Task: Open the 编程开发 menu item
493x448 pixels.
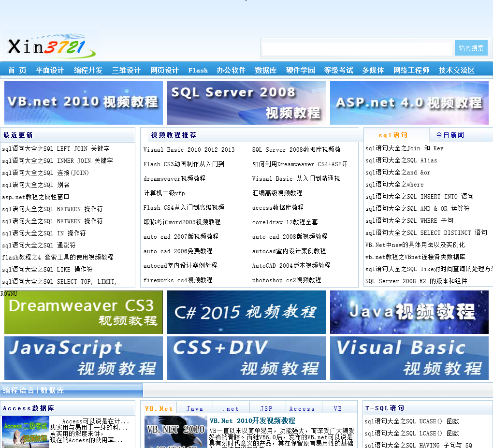Action: pyautogui.click(x=88, y=70)
